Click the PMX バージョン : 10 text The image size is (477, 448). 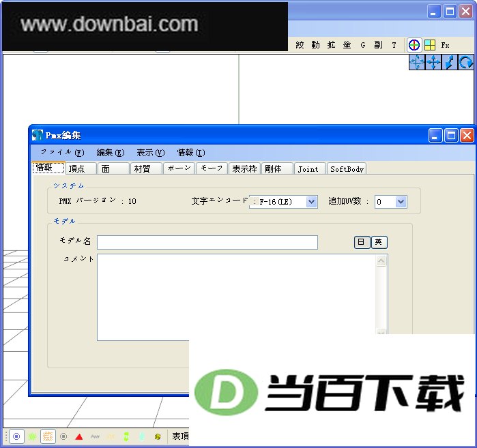tap(98, 201)
